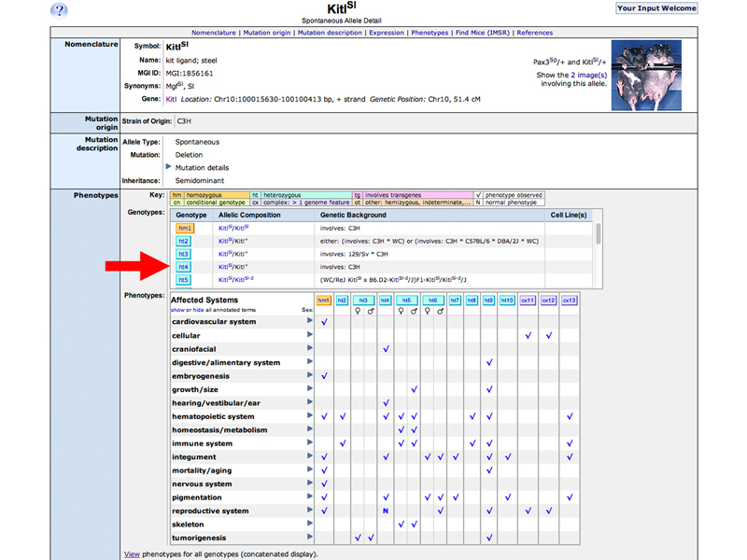Open allelic composition link for ht5 row
Screen dimensions: 747x560
coord(236,279)
